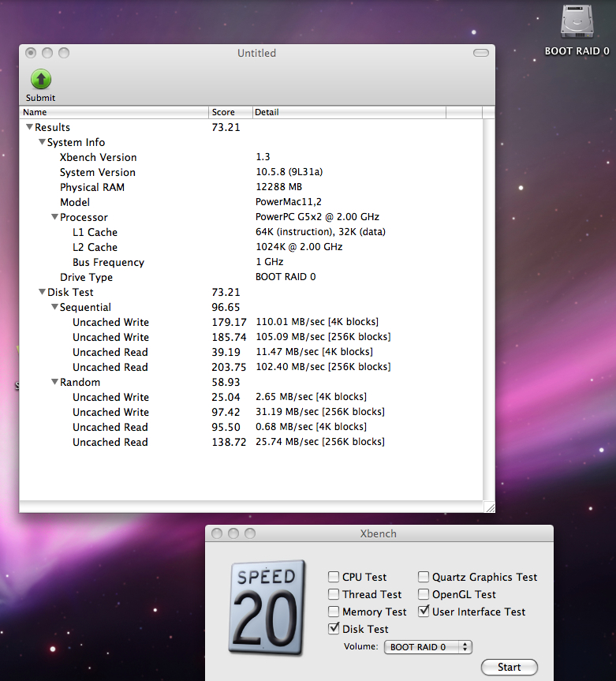Collapse the Sequential disclosure triangle
Viewport: 616px width, 681px height.
(54, 307)
